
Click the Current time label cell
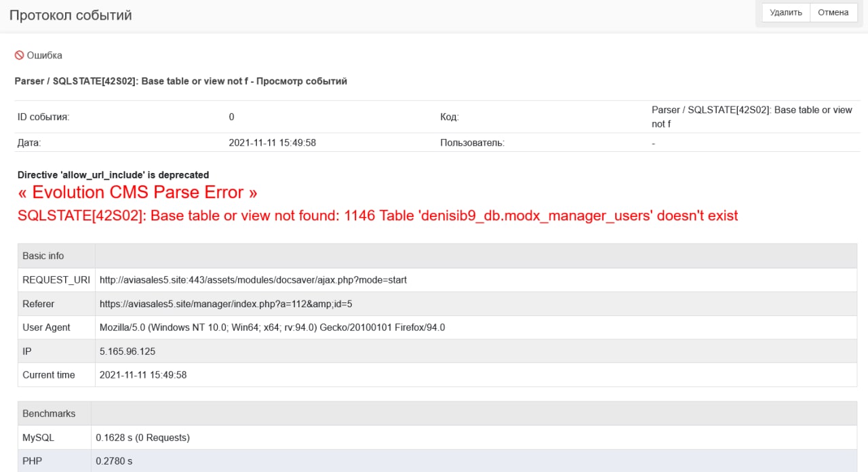click(x=56, y=374)
